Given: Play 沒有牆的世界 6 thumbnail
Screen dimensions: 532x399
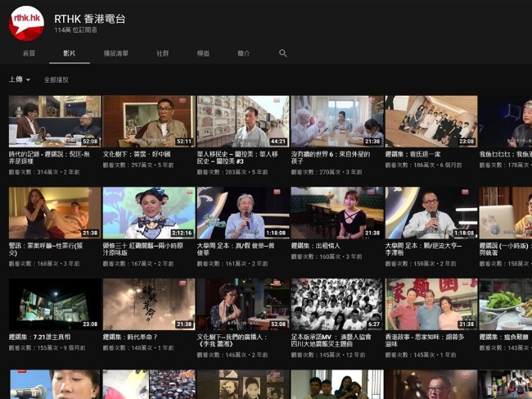Looking at the screenshot, I should point(337,121).
